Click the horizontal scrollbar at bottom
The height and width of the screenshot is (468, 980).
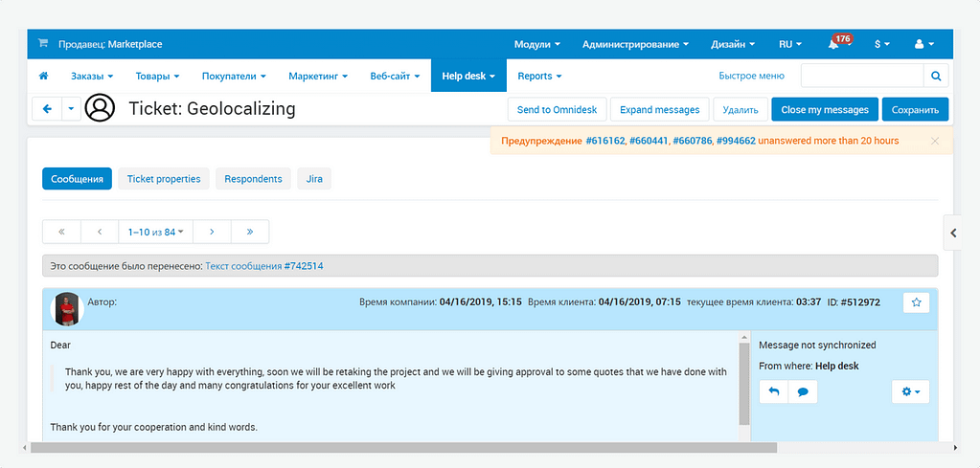pos(402,447)
